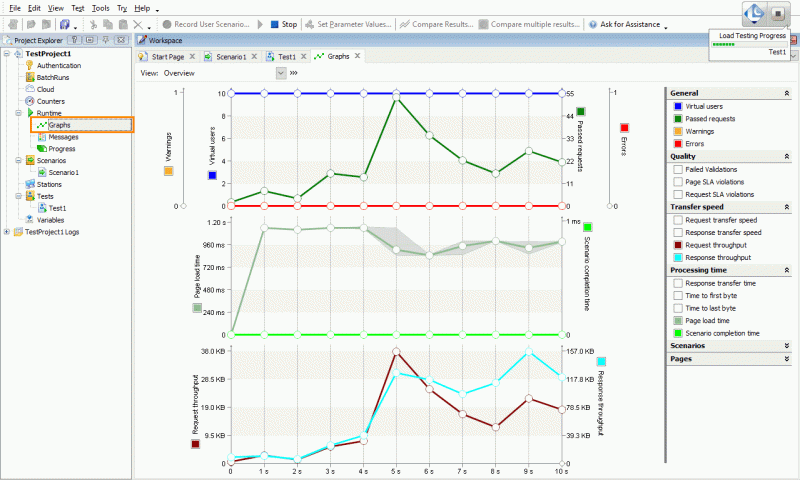Collapse the Tests tree node
The height and width of the screenshot is (480, 800).
point(18,196)
